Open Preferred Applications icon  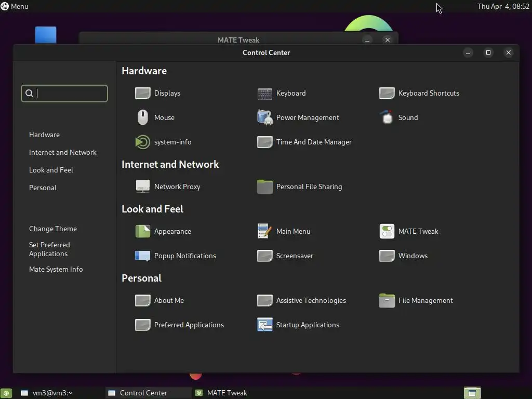[142, 325]
